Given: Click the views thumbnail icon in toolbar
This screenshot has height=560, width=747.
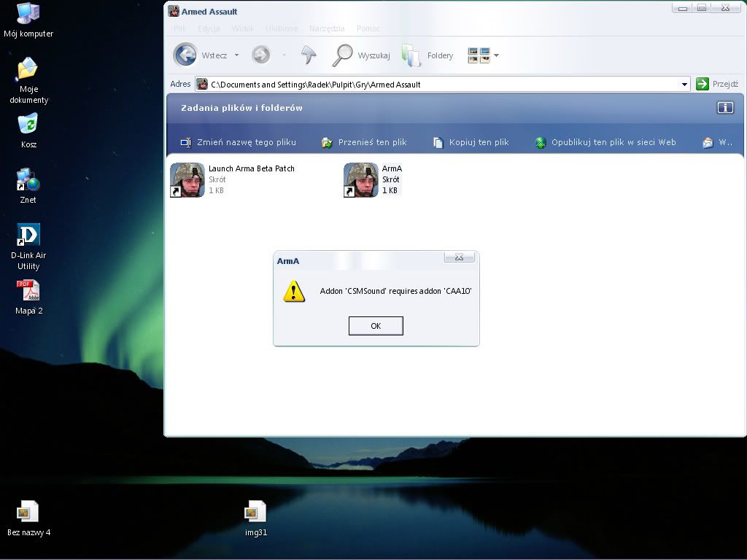Looking at the screenshot, I should [x=479, y=55].
